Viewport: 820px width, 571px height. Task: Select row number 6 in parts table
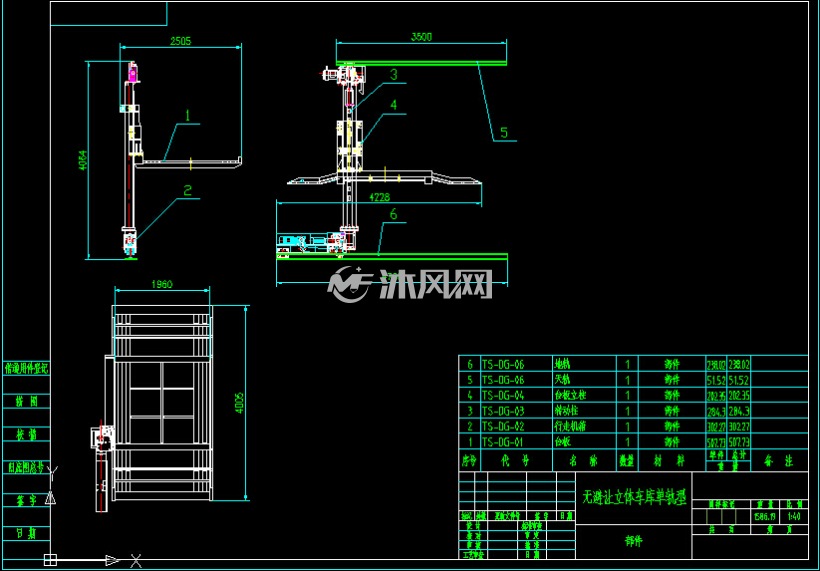pos(470,364)
